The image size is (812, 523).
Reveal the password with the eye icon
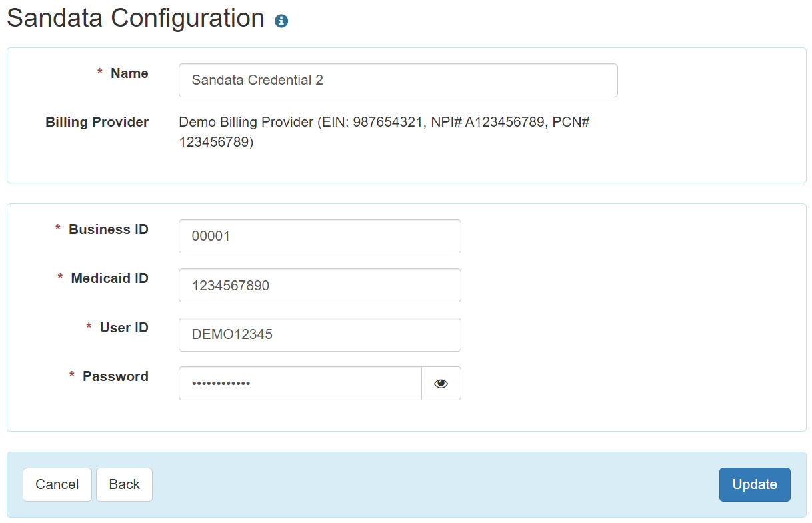(441, 383)
